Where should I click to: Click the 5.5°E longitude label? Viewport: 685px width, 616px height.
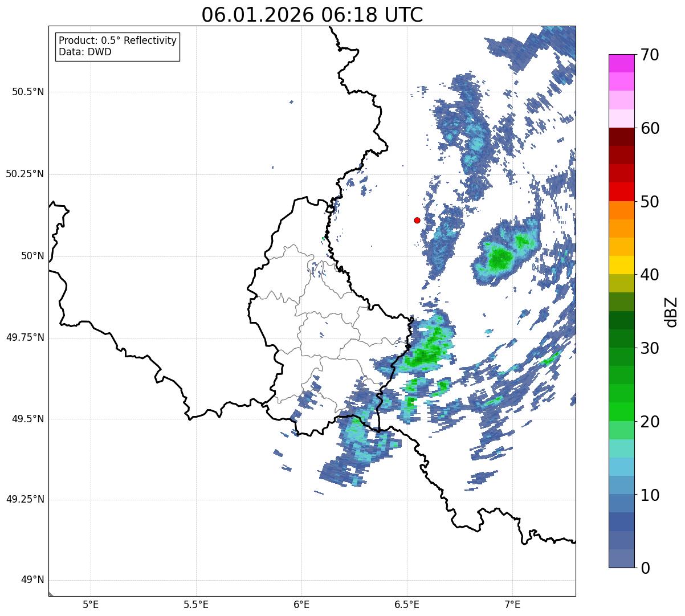[196, 605]
